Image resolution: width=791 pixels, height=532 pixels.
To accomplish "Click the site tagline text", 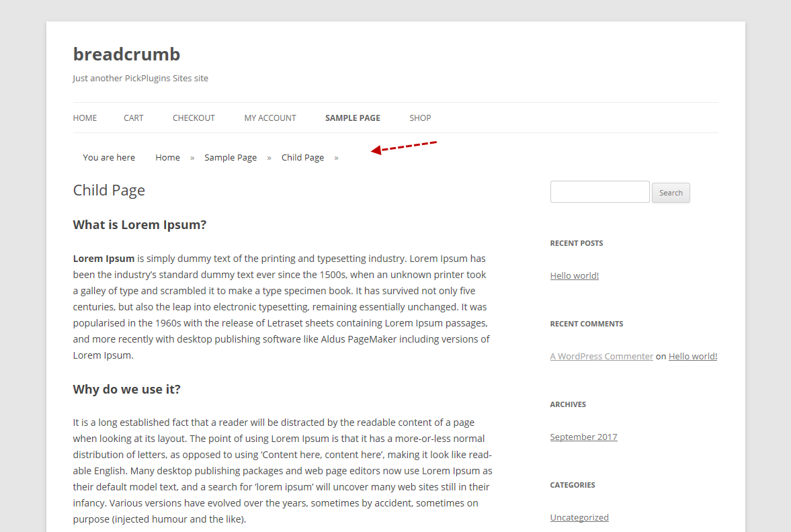I will [x=140, y=78].
